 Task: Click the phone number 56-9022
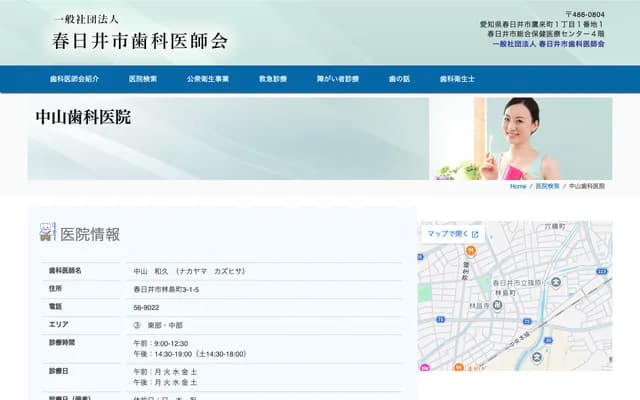146,307
